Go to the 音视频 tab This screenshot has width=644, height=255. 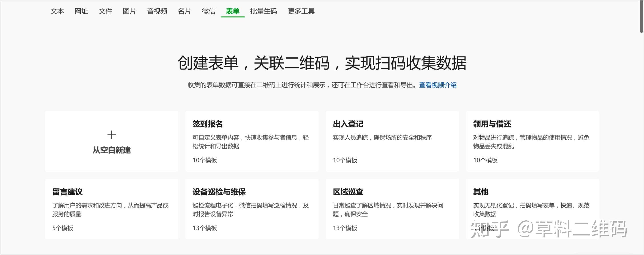click(x=157, y=11)
